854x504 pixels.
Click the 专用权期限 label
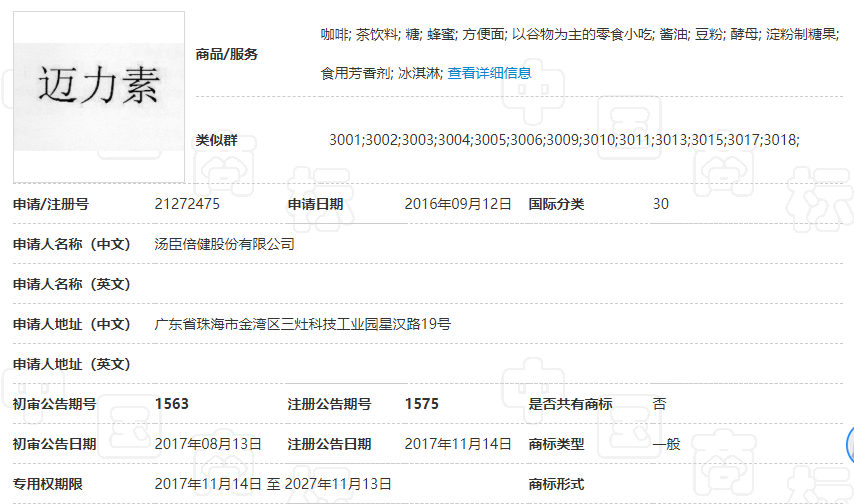pos(48,484)
